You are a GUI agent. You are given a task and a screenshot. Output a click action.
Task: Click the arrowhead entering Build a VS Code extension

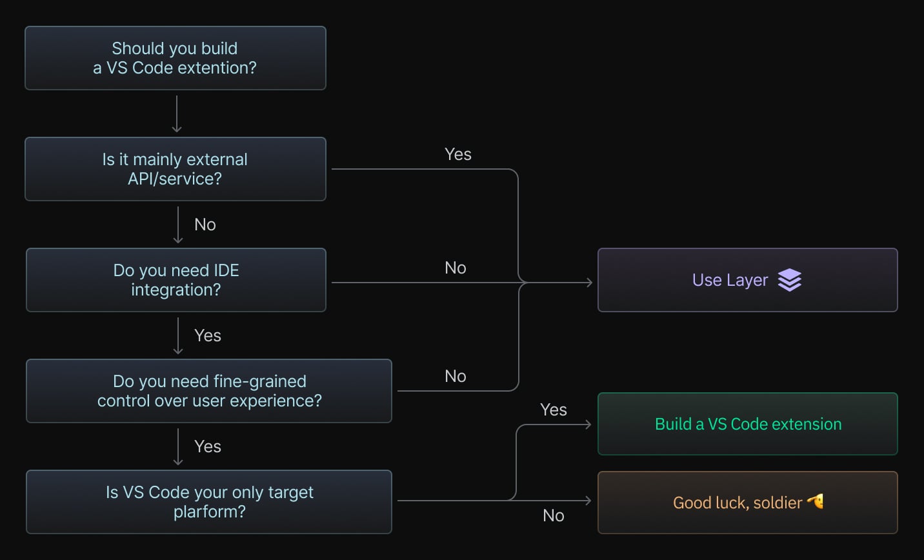pyautogui.click(x=587, y=425)
